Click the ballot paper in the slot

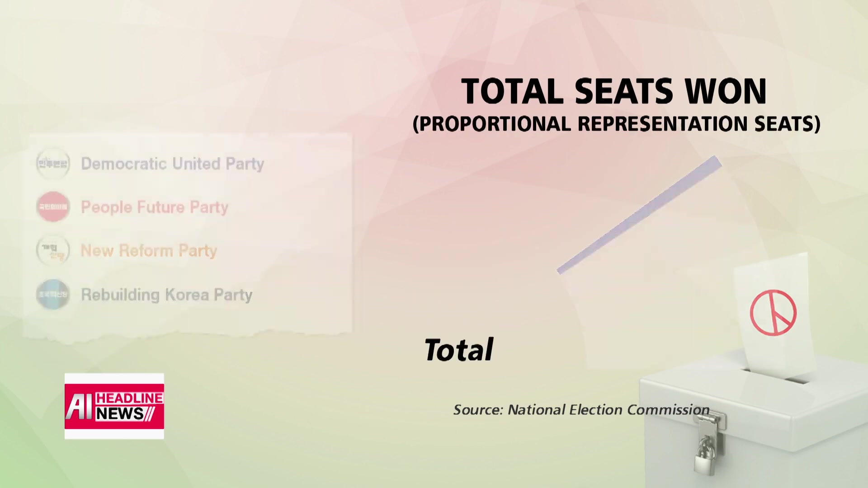[x=774, y=314]
